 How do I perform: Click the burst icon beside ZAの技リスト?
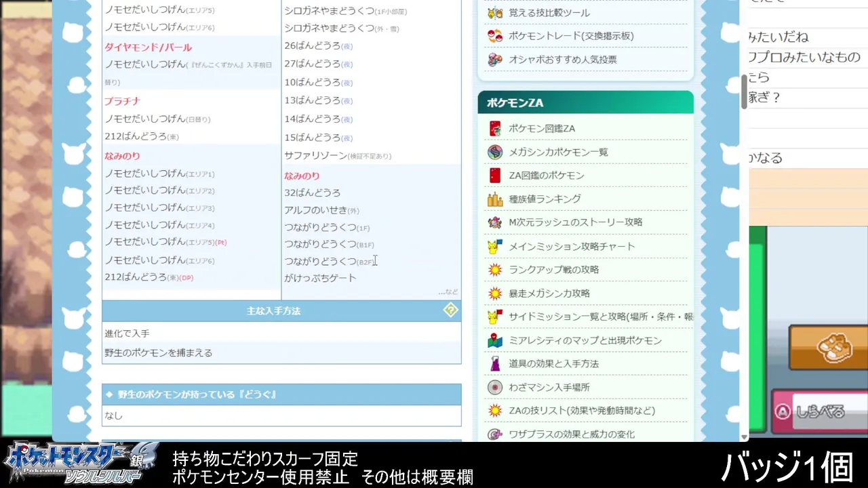click(x=495, y=411)
